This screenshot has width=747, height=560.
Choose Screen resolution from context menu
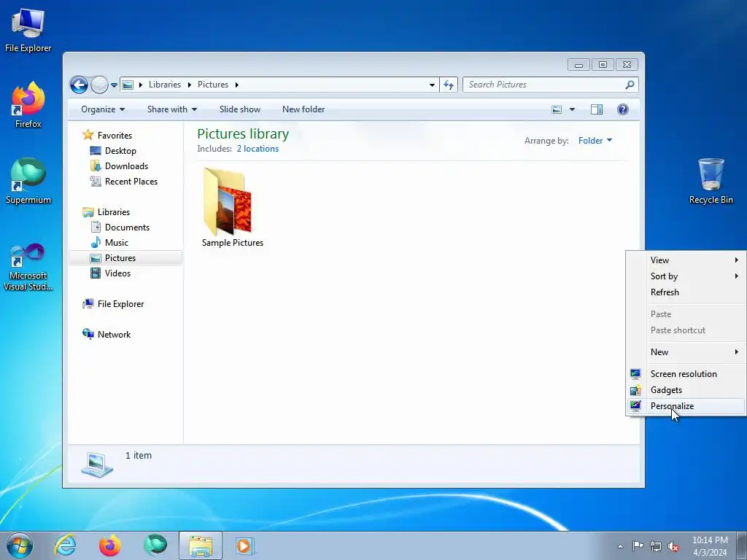686,374
